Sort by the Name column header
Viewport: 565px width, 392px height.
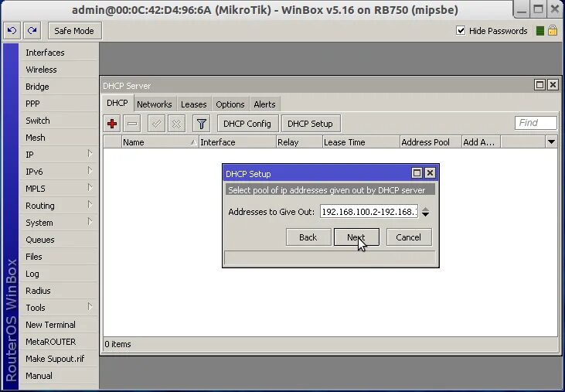[160, 142]
